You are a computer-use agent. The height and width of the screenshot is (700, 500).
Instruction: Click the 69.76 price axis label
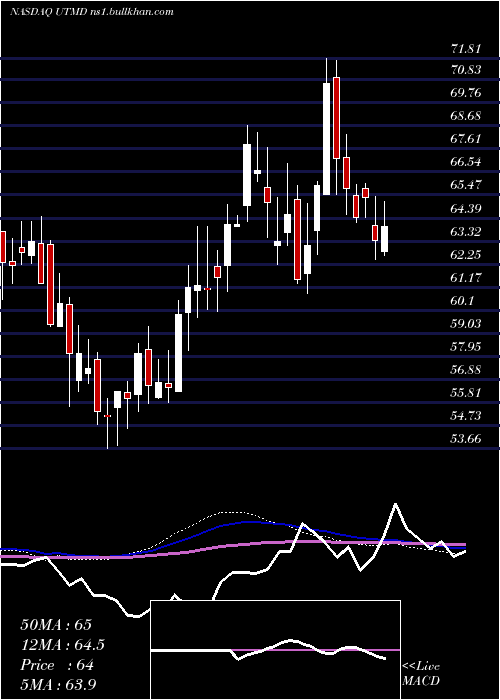coord(466,92)
